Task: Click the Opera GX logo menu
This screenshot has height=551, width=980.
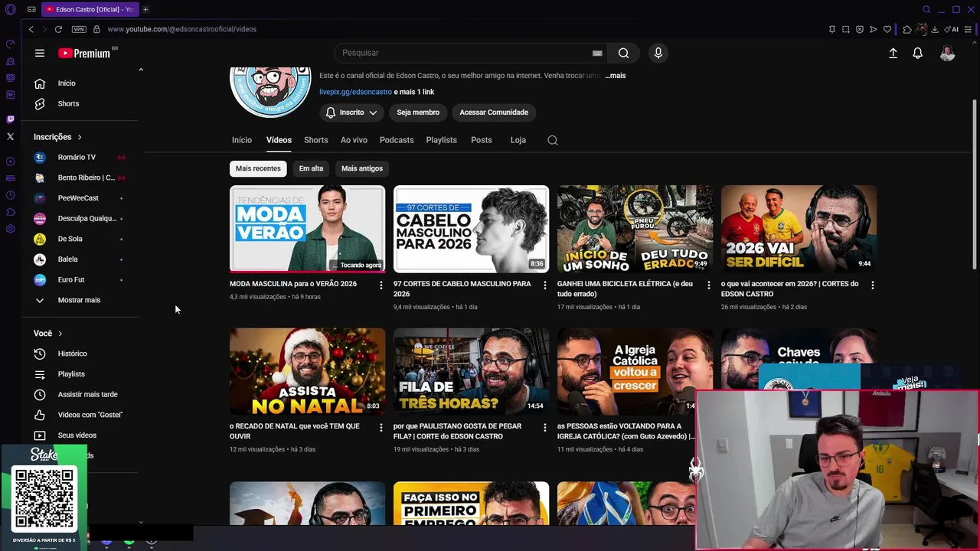Action: coord(10,9)
